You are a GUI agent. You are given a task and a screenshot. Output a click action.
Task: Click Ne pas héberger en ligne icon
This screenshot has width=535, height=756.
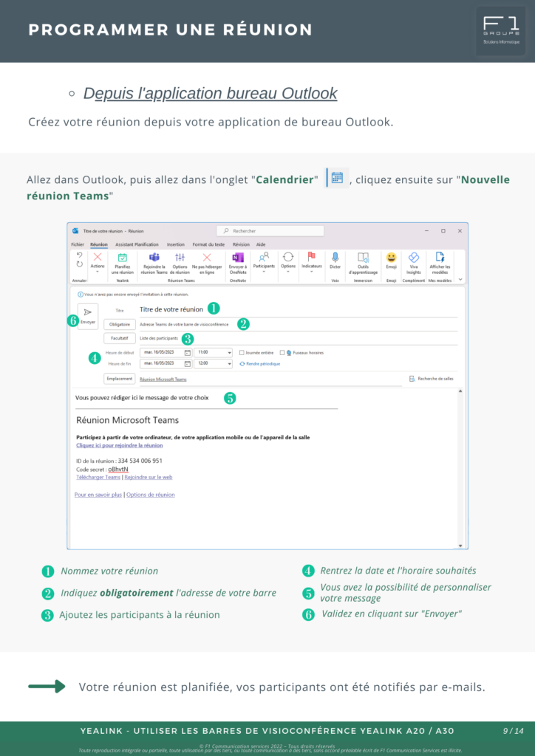tap(206, 258)
